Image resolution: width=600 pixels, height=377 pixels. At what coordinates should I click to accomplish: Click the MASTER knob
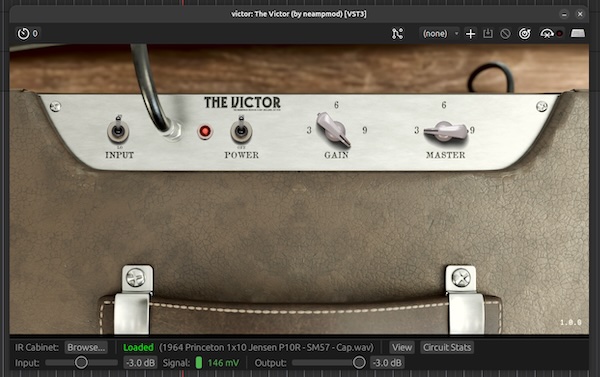click(445, 131)
